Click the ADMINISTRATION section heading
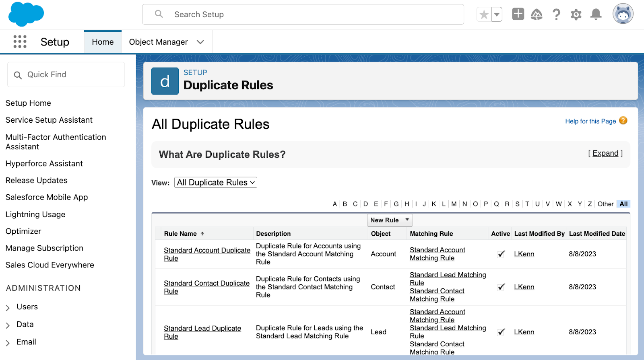This screenshot has height=360, width=644. coord(43,288)
